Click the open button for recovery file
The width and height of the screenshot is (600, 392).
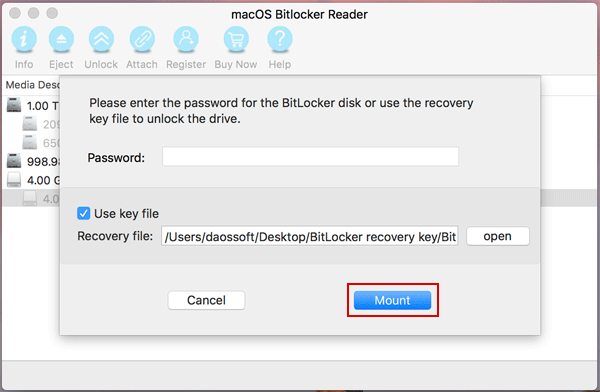click(x=497, y=236)
